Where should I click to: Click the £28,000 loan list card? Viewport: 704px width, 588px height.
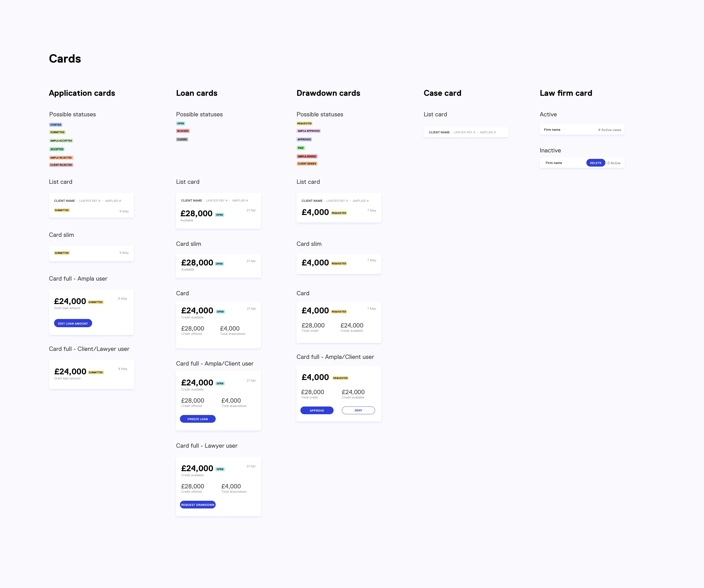coord(218,211)
